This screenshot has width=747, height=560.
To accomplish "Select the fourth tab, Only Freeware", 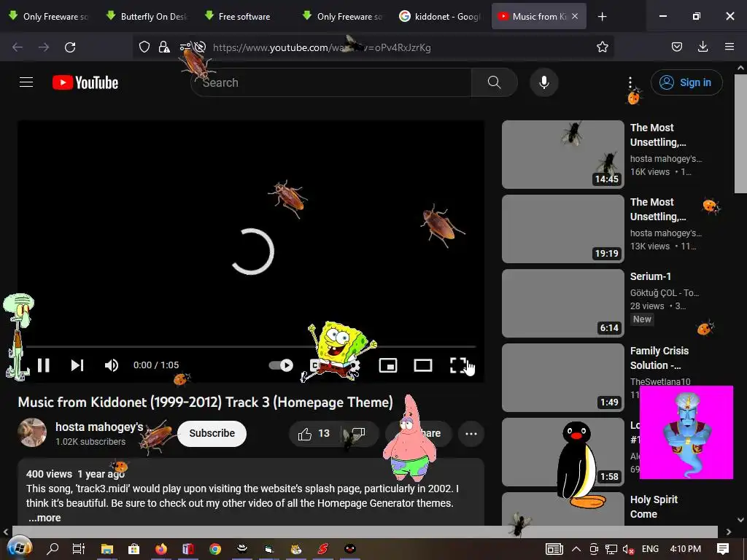I will pyautogui.click(x=343, y=17).
